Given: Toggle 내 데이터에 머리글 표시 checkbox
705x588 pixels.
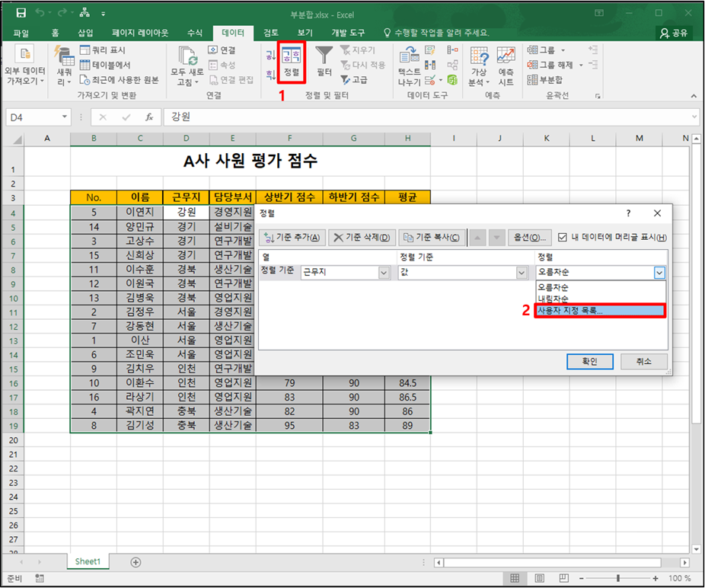Looking at the screenshot, I should tap(563, 237).
